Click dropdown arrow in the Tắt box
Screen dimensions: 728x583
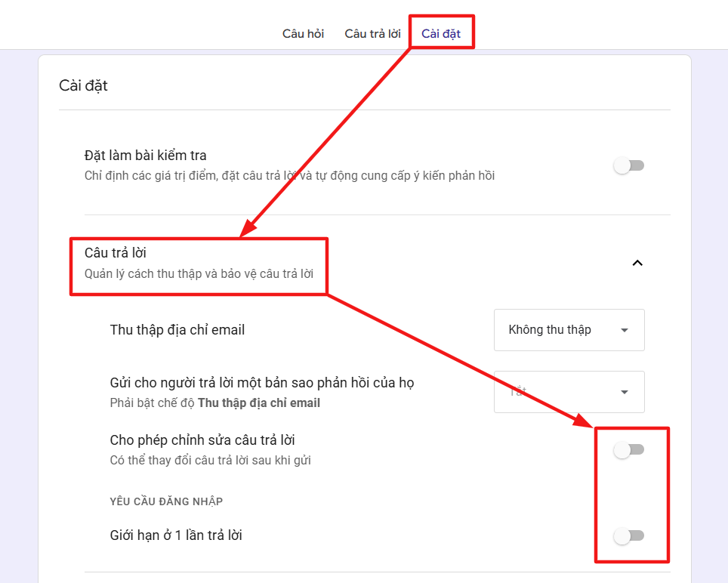[625, 392]
